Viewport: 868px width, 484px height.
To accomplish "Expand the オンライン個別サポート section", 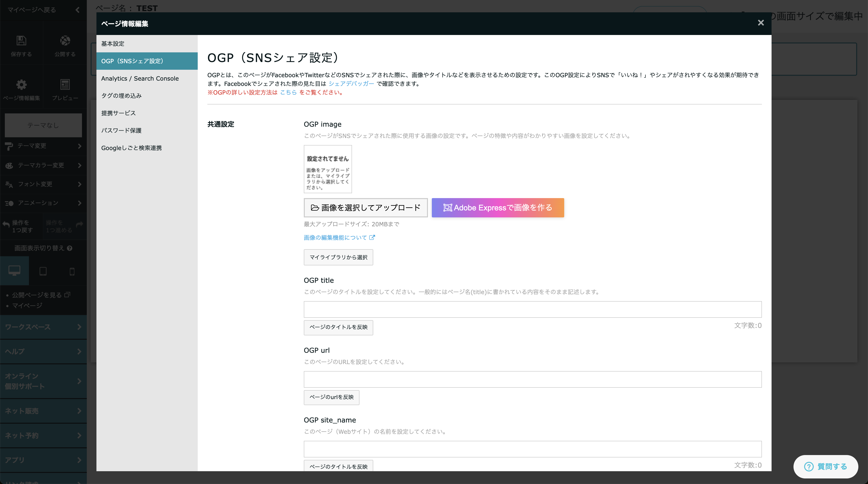I will point(43,381).
